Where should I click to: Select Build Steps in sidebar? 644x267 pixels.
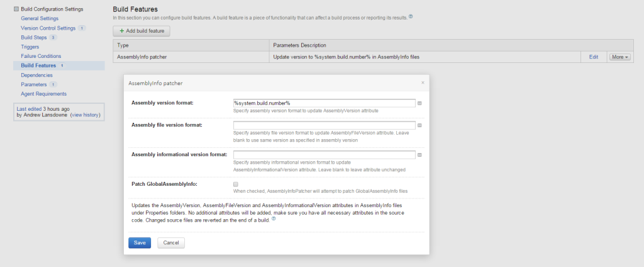pyautogui.click(x=34, y=37)
